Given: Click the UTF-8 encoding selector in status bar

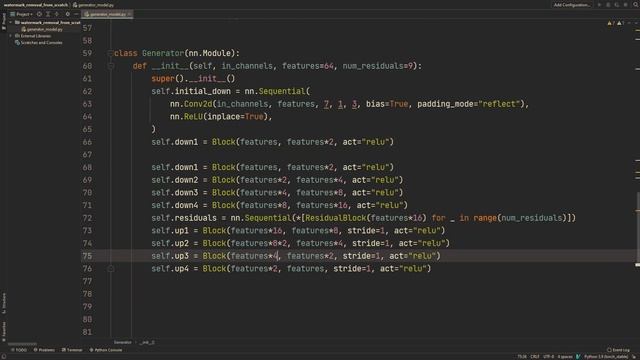Looking at the screenshot, I should pos(549,356).
